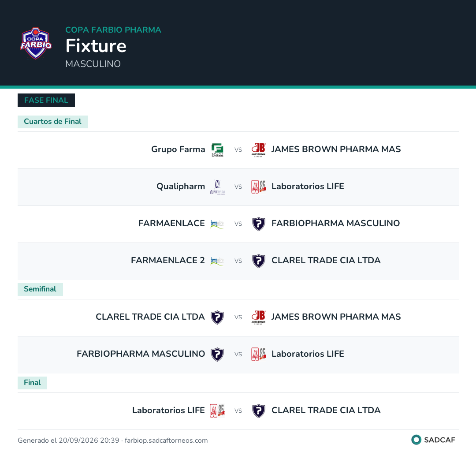Image resolution: width=476 pixels, height=463 pixels.
Task: Click the Grupo Farma green logo
Action: coord(217,149)
